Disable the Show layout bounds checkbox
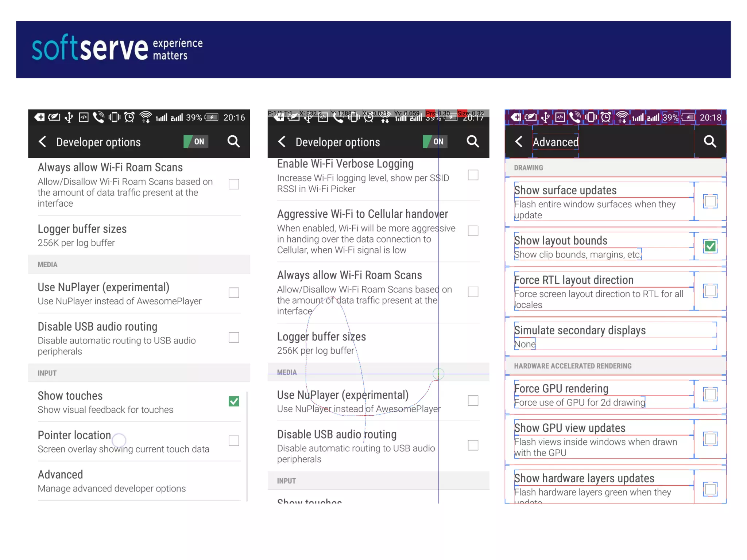 tap(710, 246)
